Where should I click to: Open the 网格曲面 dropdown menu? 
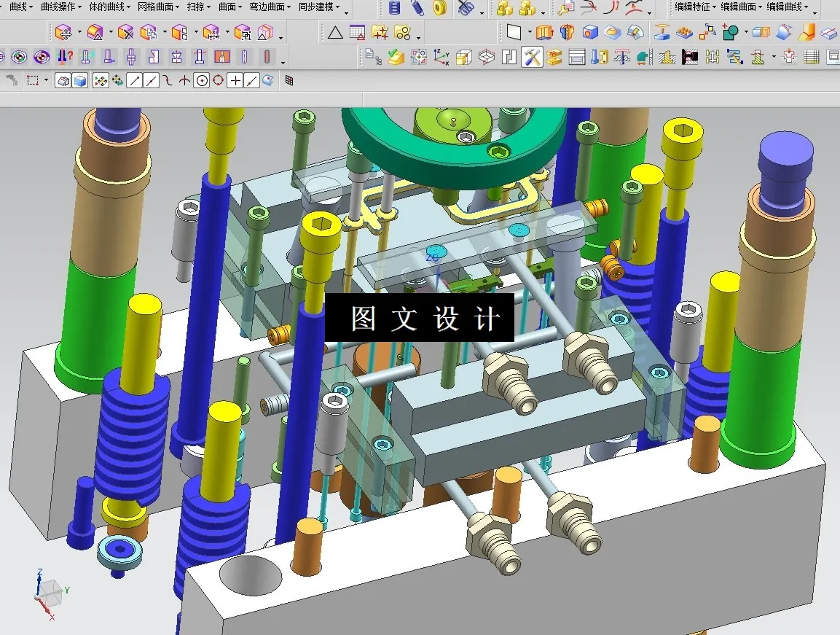pos(159,7)
